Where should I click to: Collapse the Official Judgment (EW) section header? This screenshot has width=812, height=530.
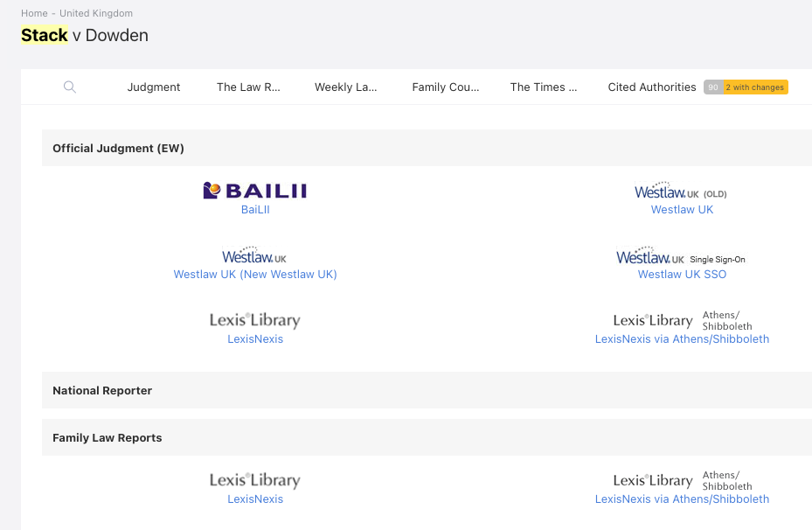(x=427, y=148)
